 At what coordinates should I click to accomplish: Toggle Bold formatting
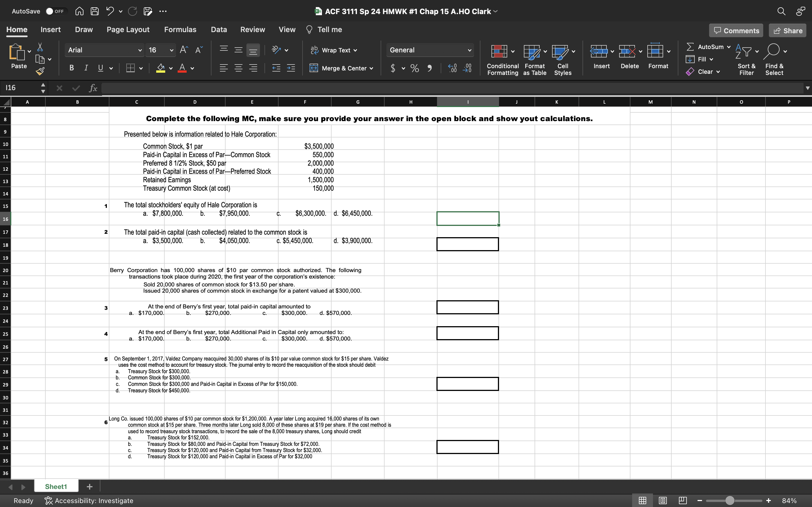pyautogui.click(x=71, y=68)
